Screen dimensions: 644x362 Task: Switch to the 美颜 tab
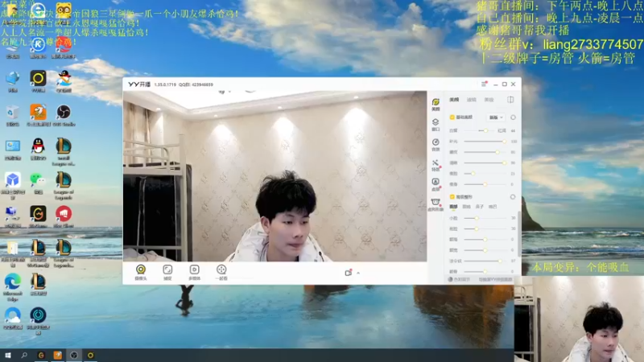454,100
